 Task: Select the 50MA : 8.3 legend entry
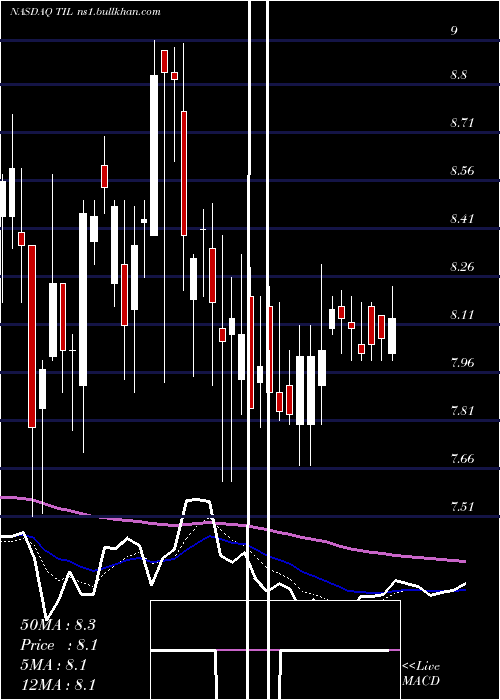[58, 625]
